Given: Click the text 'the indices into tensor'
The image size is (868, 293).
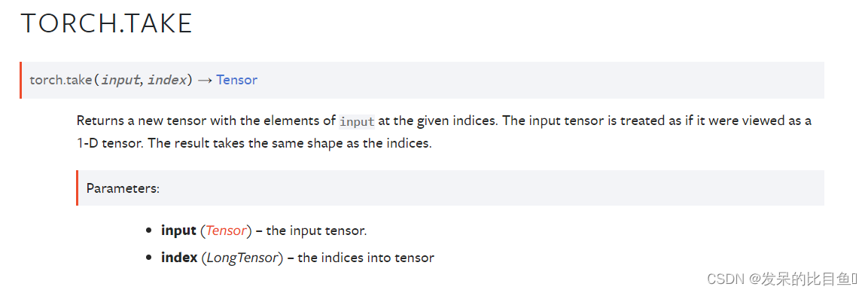Looking at the screenshot, I should (366, 258).
